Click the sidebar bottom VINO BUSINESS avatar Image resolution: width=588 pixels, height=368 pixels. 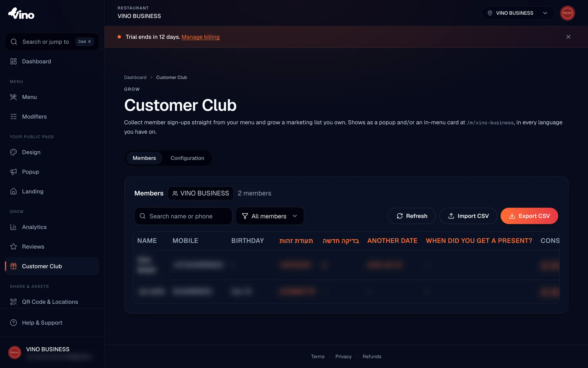[15, 352]
